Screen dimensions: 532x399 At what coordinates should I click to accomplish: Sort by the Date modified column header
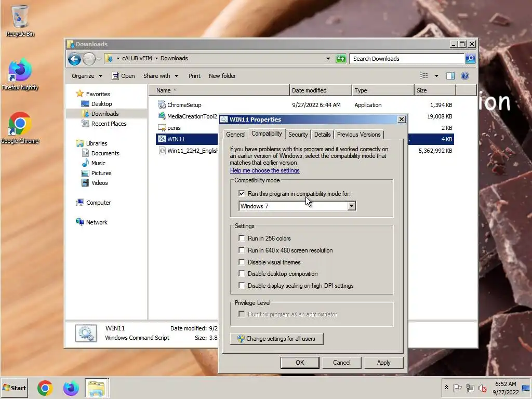click(321, 90)
